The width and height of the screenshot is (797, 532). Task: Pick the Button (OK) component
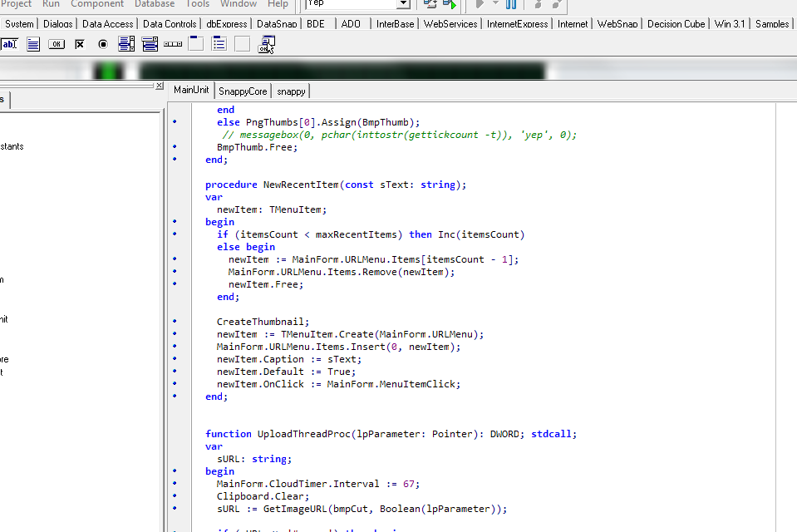tap(57, 44)
